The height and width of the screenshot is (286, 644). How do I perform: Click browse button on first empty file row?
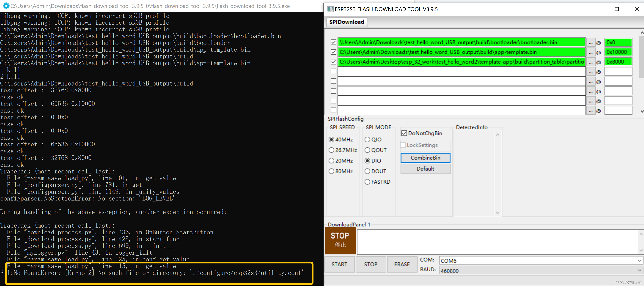pos(590,72)
